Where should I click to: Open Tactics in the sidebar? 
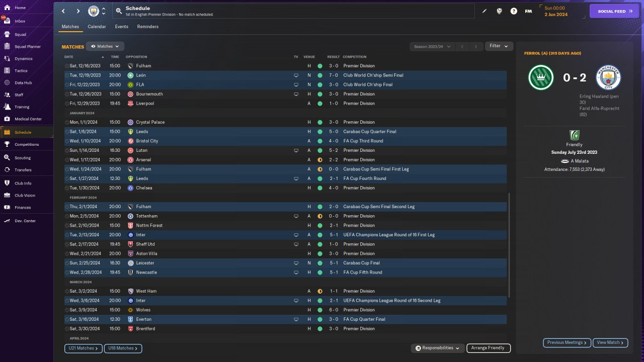point(26,71)
